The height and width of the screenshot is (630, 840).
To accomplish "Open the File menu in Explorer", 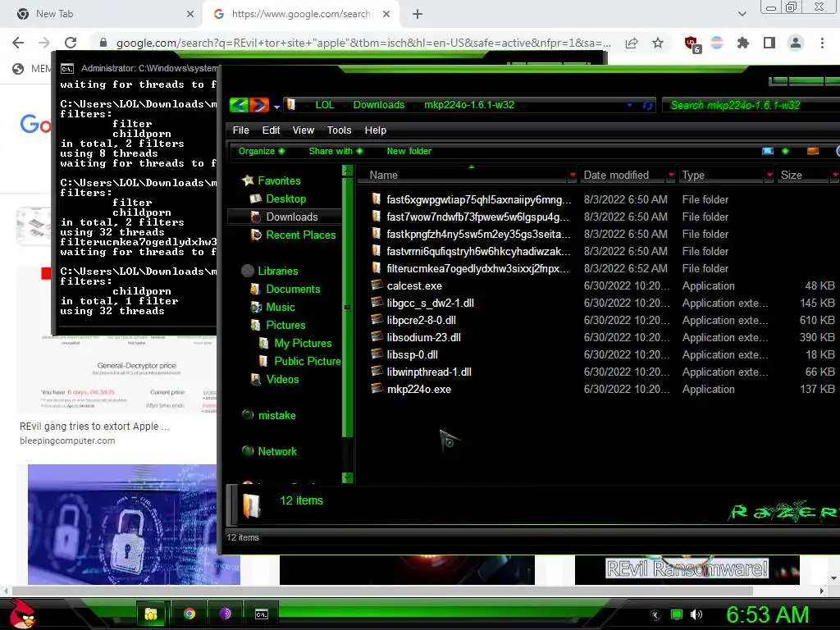I will [x=240, y=130].
